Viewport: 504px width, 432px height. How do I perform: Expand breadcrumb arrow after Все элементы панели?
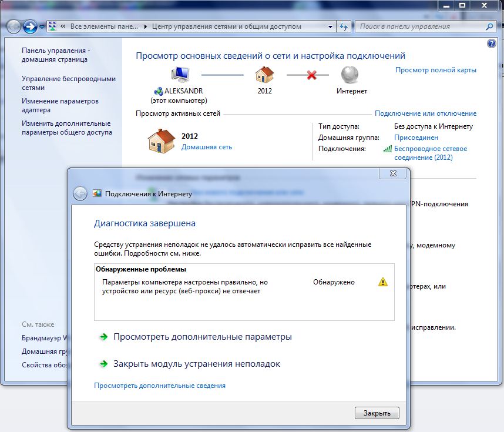click(x=145, y=27)
